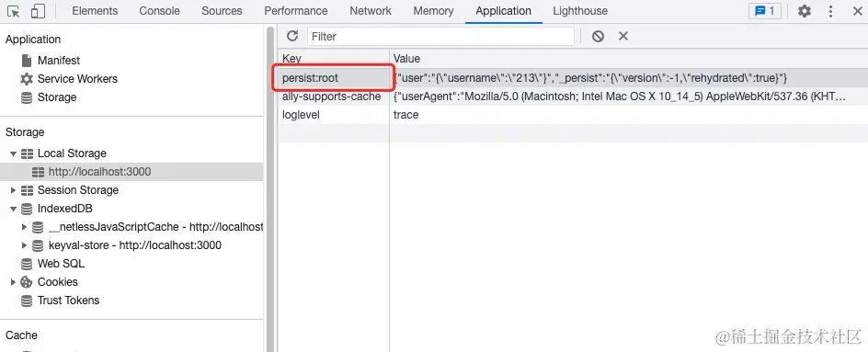The image size is (868, 352).
Task: Expand the keyval-store database node
Action: (x=24, y=245)
